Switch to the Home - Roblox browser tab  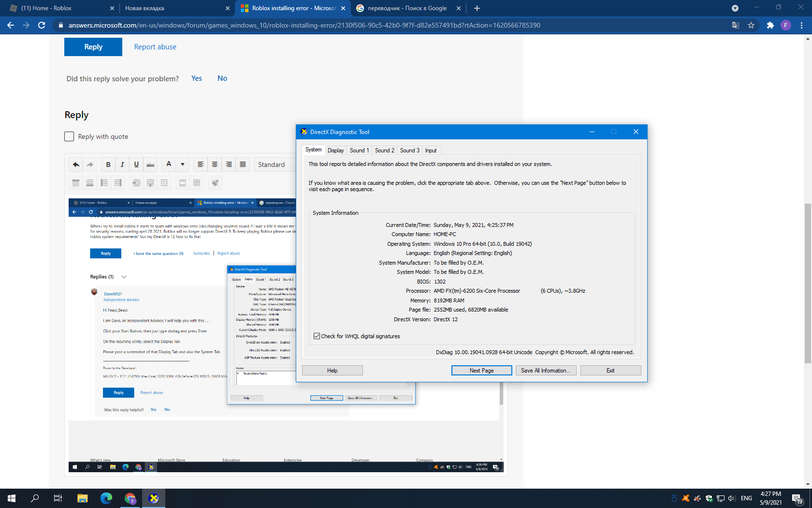tap(62, 8)
